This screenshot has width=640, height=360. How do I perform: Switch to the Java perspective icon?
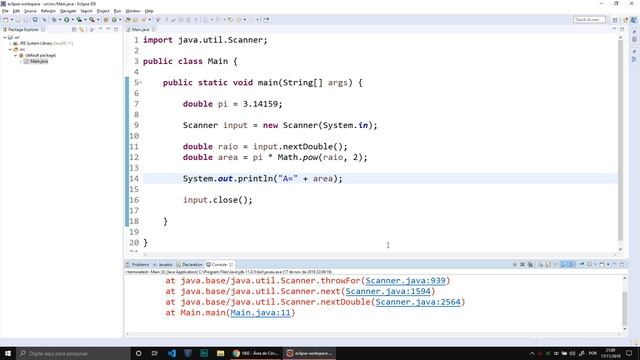633,20
